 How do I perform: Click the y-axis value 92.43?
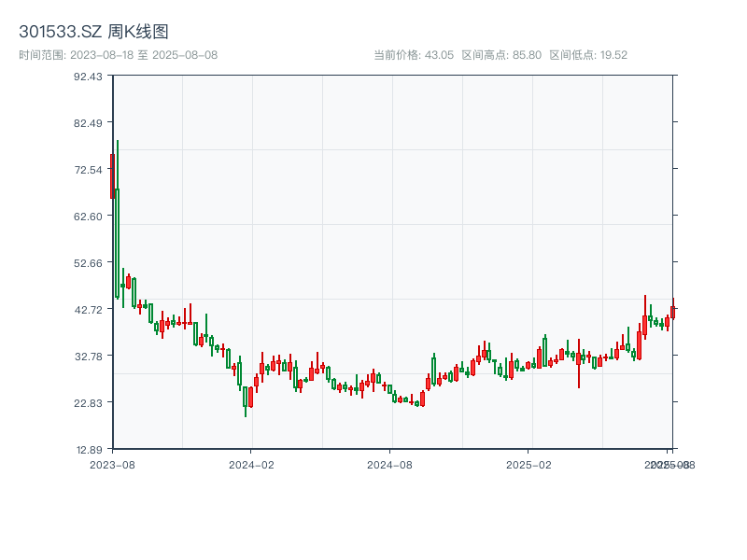[88, 77]
